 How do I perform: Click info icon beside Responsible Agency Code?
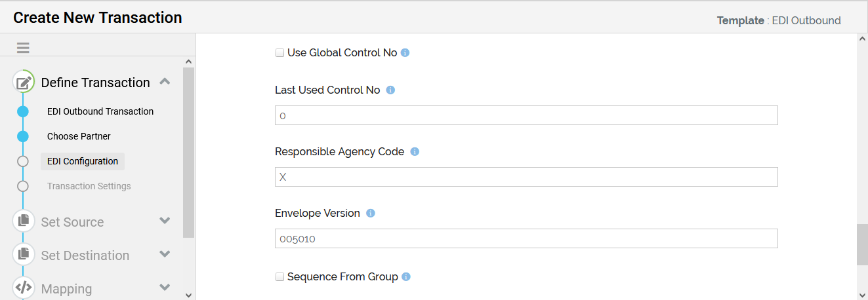tap(415, 152)
